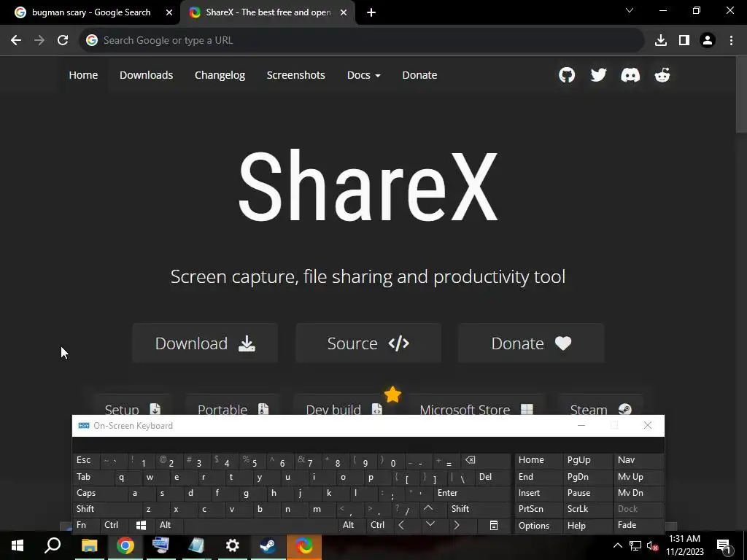Open Screenshots nav item
747x560 pixels.
[296, 75]
